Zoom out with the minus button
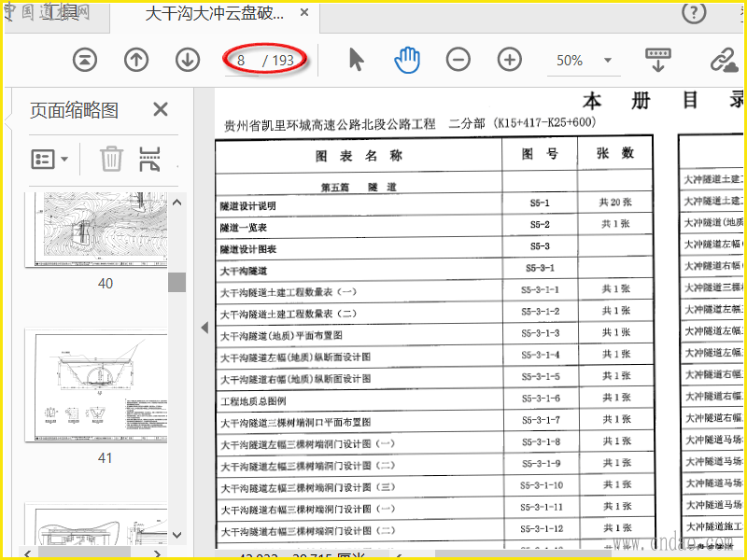 pos(458,60)
